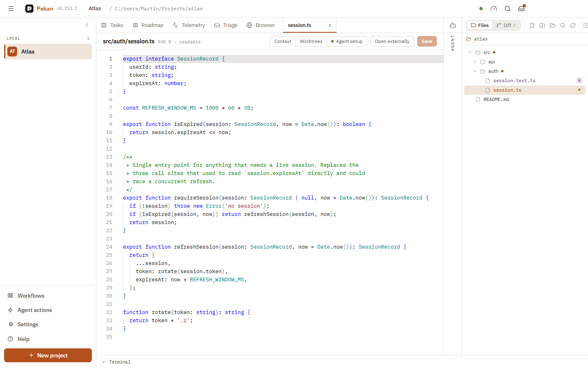588x368 pixels.
Task: Open the Agent panel robot icon
Action: pyautogui.click(x=453, y=25)
